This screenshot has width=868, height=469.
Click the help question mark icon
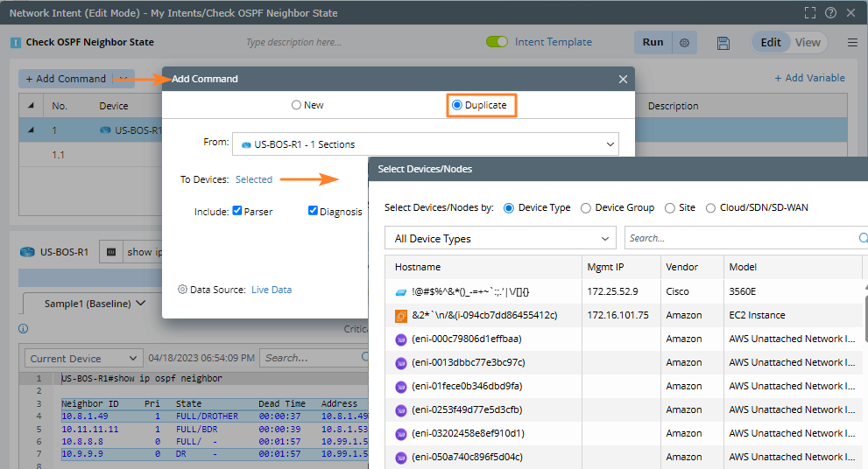click(830, 13)
